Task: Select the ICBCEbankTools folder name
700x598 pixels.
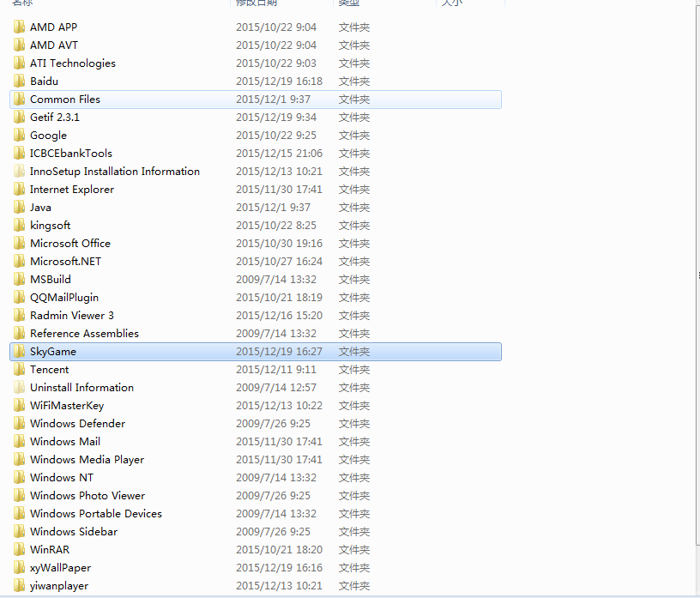Action: click(x=71, y=154)
